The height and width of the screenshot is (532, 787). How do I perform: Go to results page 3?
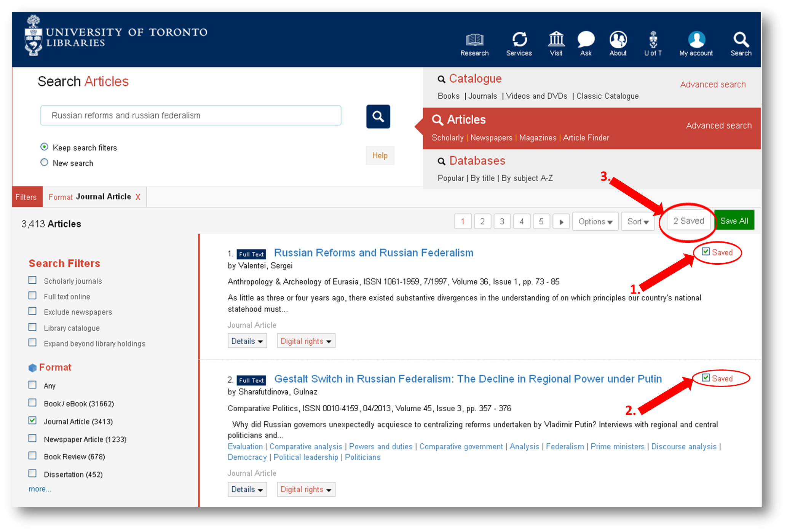(x=502, y=222)
